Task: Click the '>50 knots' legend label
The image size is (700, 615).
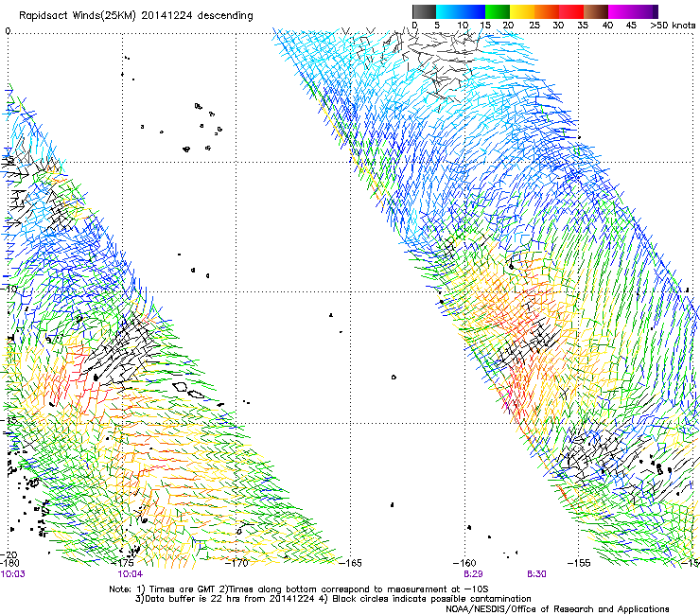Action: point(673,26)
